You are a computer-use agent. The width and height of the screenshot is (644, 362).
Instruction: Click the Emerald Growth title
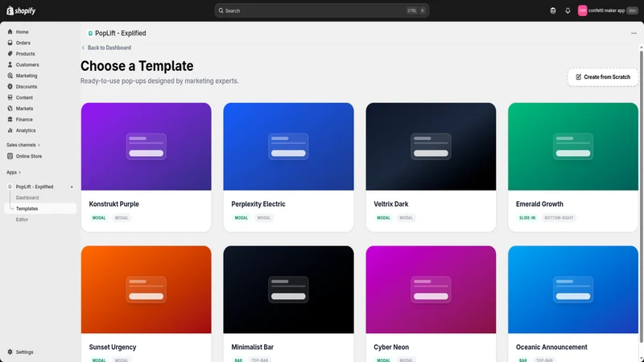click(539, 204)
